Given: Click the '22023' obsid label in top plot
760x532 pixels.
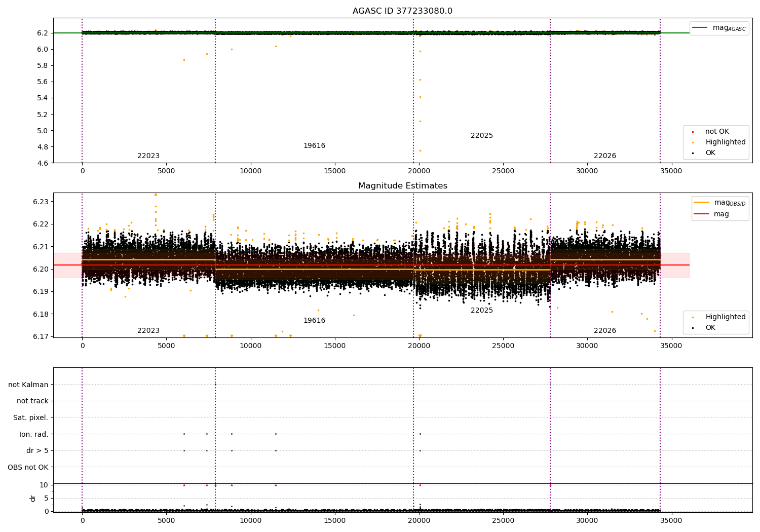Looking at the screenshot, I should pyautogui.click(x=148, y=156).
